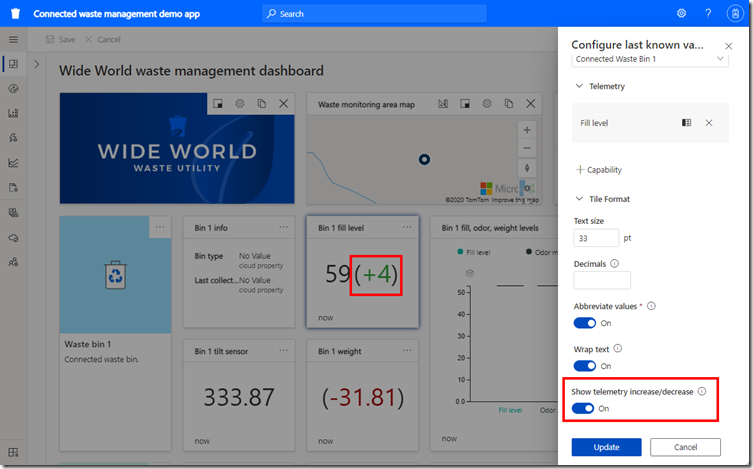Copy the Wide World image tile
753x469 pixels.
coord(261,104)
